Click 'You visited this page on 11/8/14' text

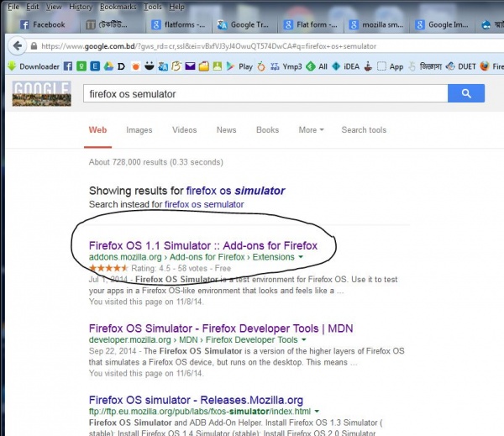(x=146, y=302)
